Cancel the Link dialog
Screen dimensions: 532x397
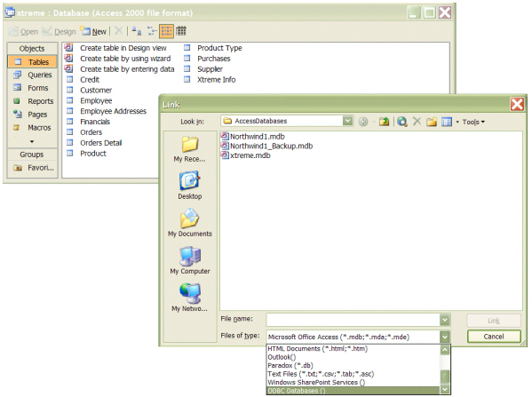click(x=494, y=337)
